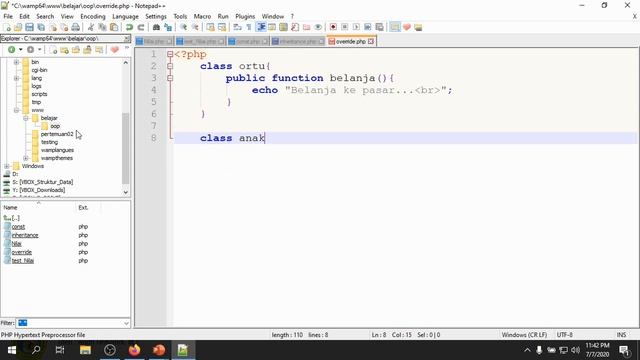Click the Zoom In toolbar icon

click(184, 27)
